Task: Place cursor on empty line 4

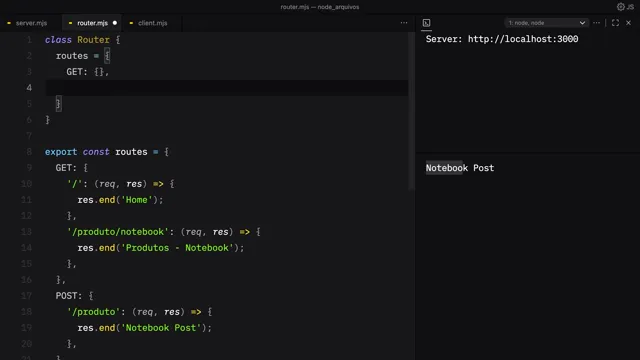Action: pyautogui.click(x=227, y=88)
